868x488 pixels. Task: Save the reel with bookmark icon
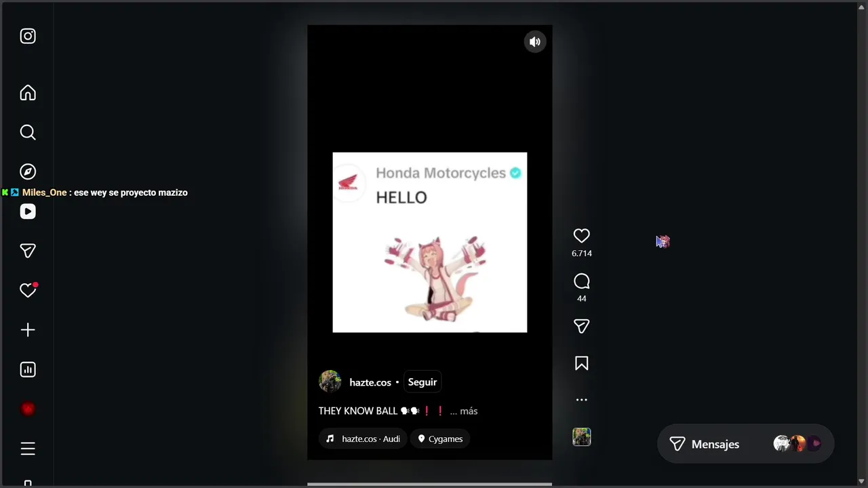point(581,363)
